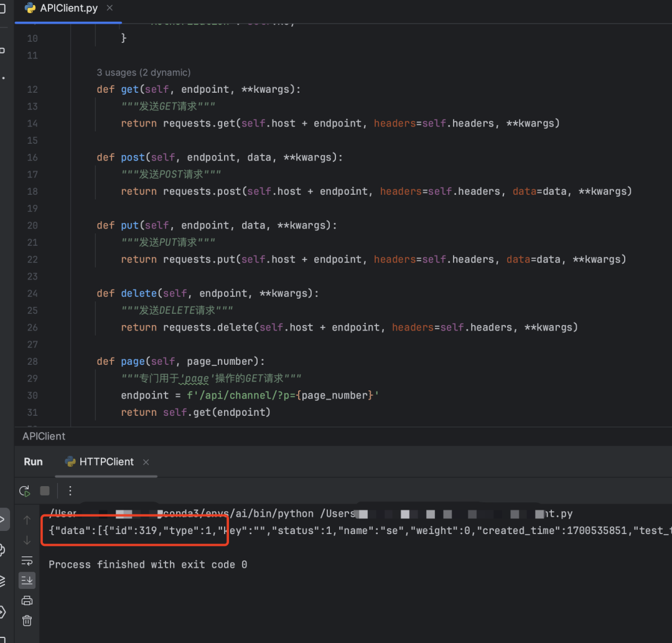Open the Run toolbar more options menu
Image resolution: width=672 pixels, height=643 pixels.
(x=70, y=491)
